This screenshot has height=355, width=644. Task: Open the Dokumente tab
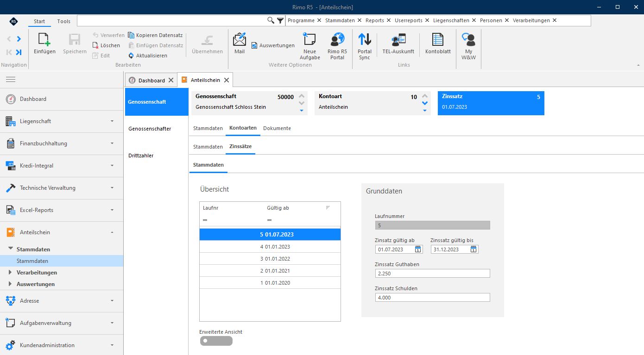click(277, 128)
